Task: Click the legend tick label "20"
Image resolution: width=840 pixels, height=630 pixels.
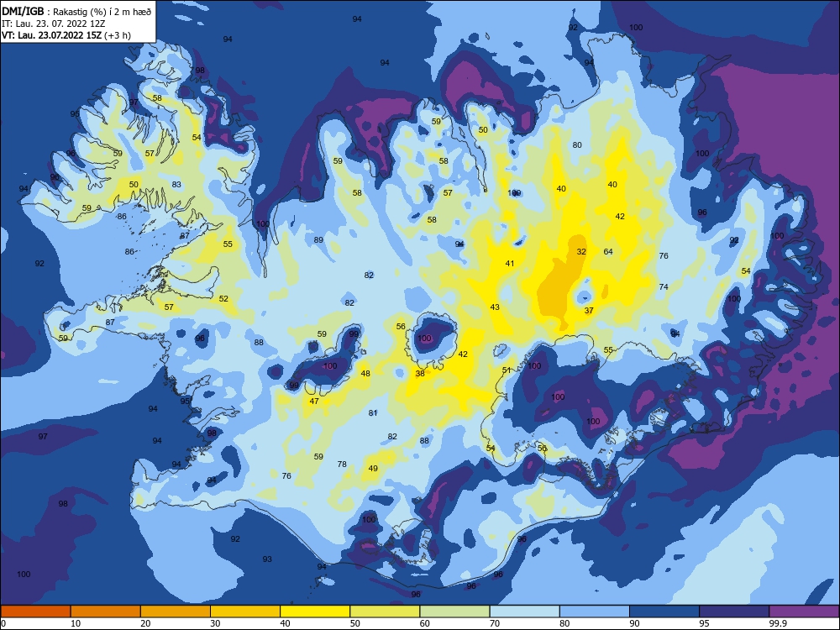Action: coord(145,623)
